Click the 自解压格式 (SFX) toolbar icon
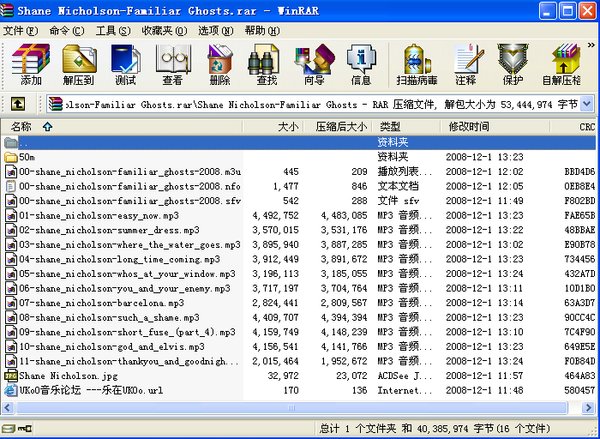600x439 pixels. (x=561, y=64)
